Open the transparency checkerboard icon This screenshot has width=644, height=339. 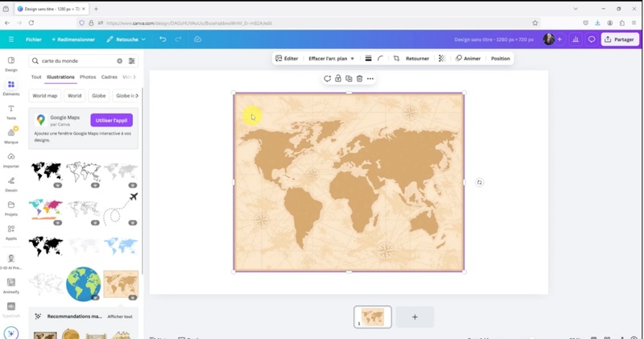tap(441, 58)
